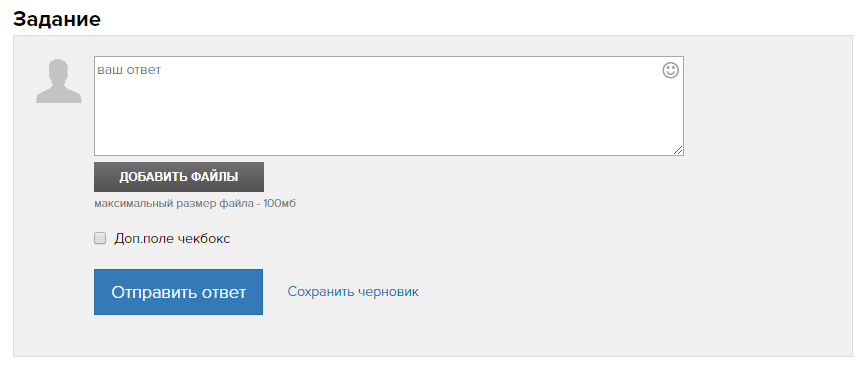863x371 pixels.
Task: Open the emoji smiley picker
Action: (670, 70)
